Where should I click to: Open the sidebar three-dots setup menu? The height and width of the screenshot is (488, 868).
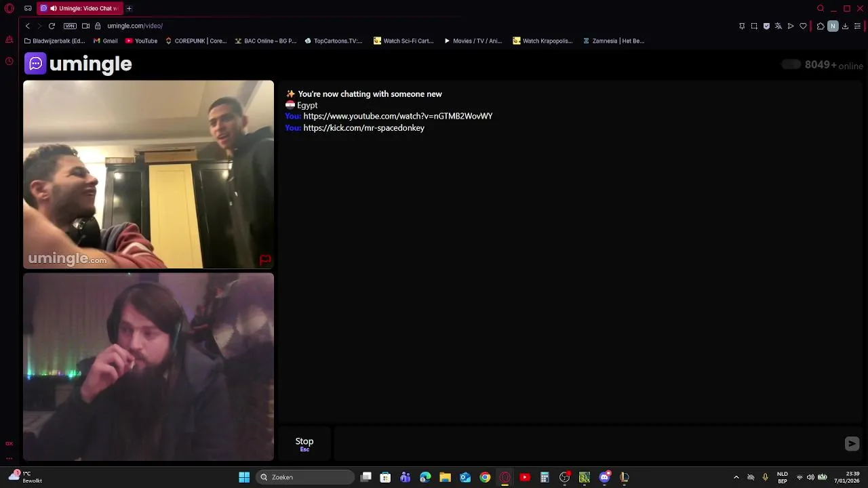9,458
